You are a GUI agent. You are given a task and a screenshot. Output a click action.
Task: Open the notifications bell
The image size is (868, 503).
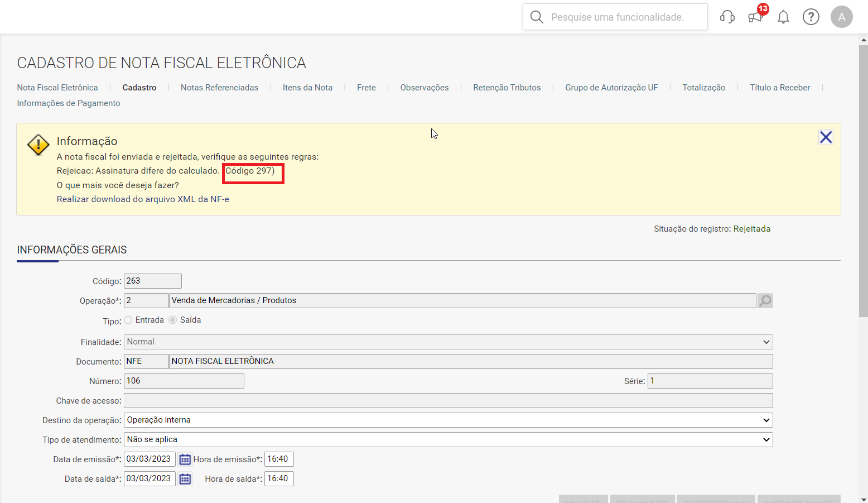(x=783, y=17)
